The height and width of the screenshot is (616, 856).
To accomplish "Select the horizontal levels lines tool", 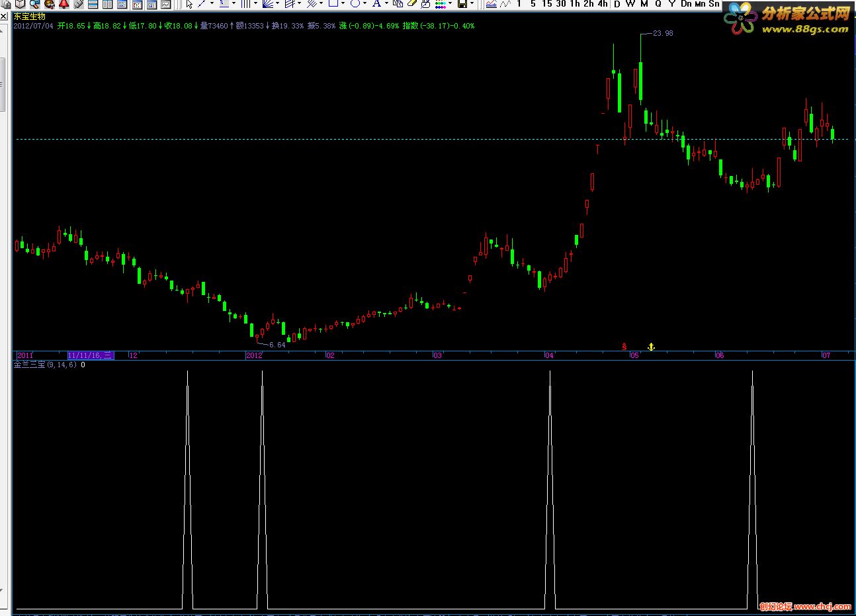I will 224,3.
